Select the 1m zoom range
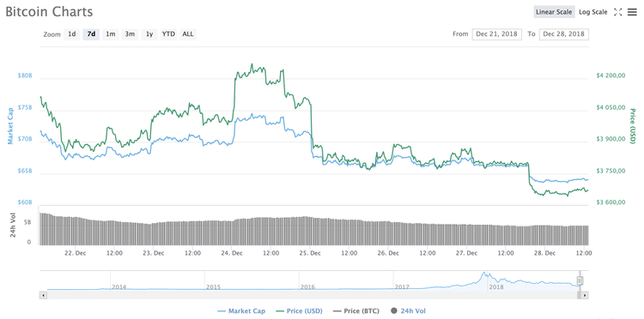The width and height of the screenshot is (644, 319). pos(111,34)
